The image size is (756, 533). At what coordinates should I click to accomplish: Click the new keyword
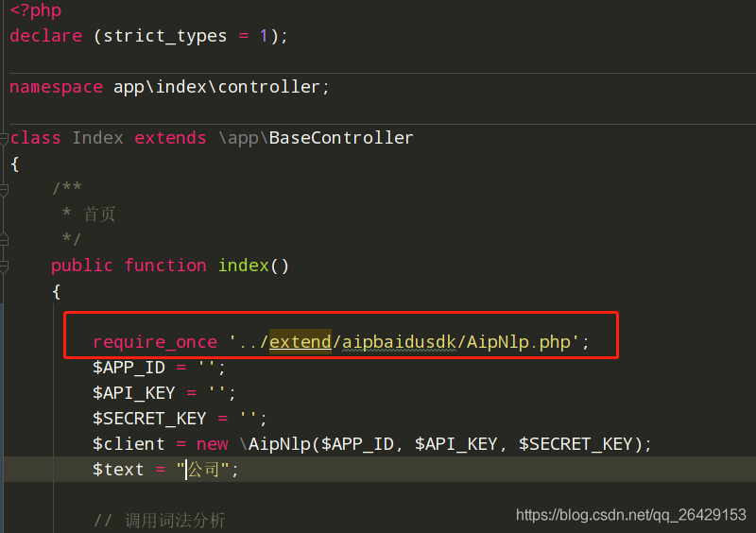tap(212, 444)
